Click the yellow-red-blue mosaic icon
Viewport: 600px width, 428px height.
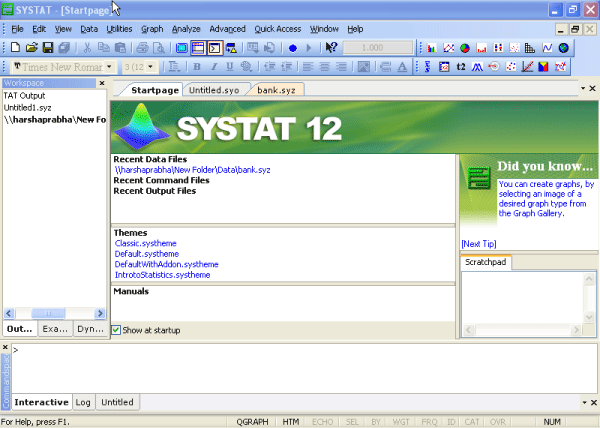543,67
